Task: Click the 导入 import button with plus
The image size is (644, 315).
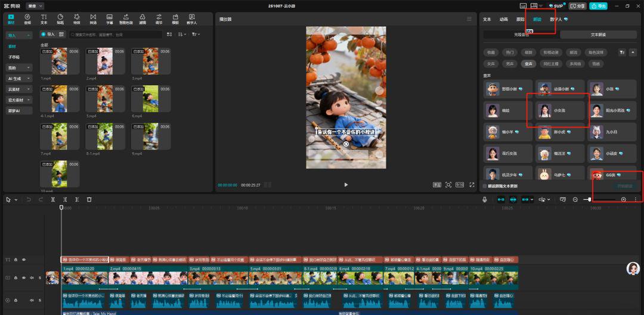Action: click(x=48, y=35)
